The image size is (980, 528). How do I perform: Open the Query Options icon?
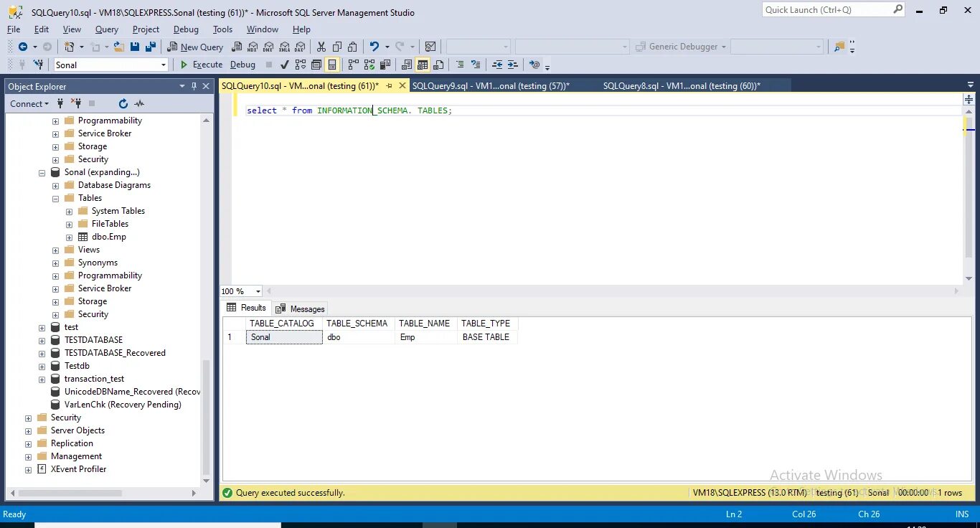[316, 65]
